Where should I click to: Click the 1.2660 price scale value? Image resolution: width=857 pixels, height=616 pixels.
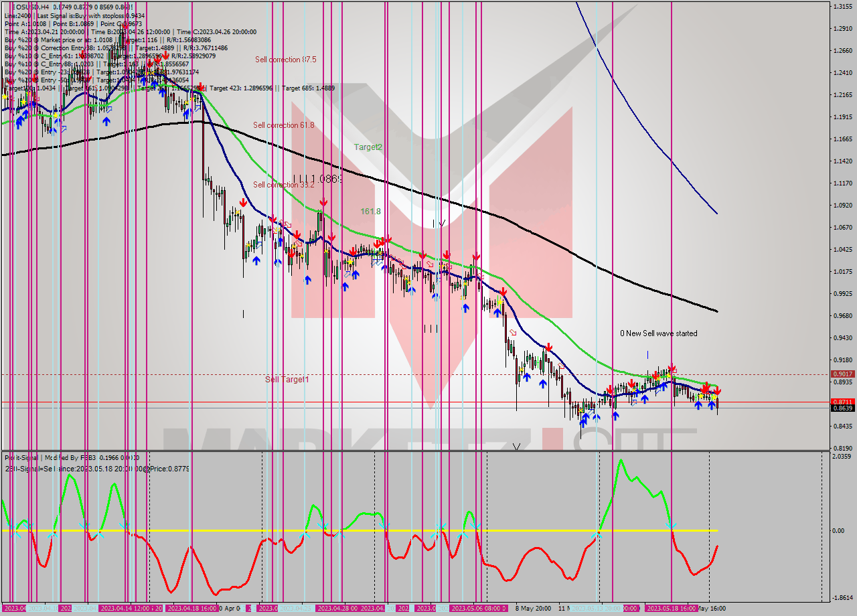842,50
